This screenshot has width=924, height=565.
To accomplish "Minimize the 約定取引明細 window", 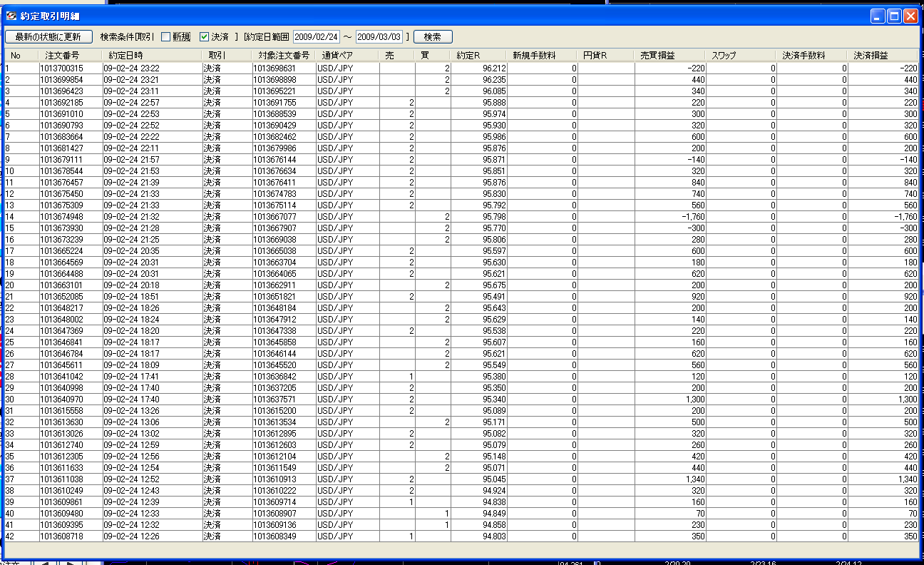I will (x=878, y=16).
